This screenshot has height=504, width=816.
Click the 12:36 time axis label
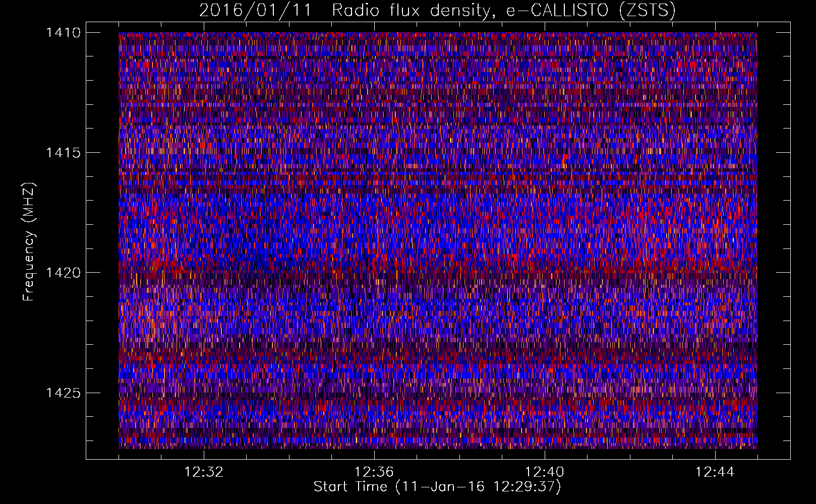[x=374, y=472]
